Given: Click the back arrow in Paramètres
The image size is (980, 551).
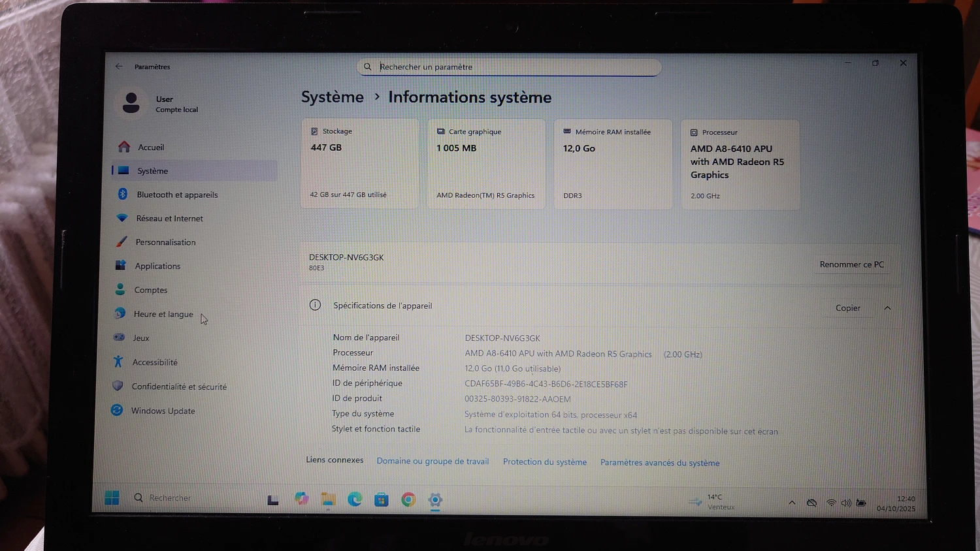Looking at the screenshot, I should pyautogui.click(x=119, y=66).
